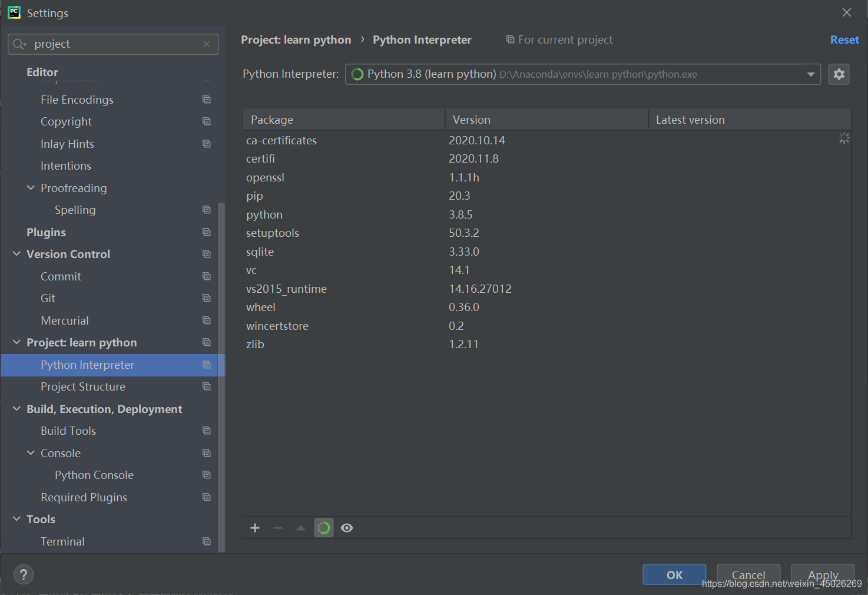Collapse Build, Execution, Deployment section
Viewport: 868px width, 595px height.
click(17, 409)
